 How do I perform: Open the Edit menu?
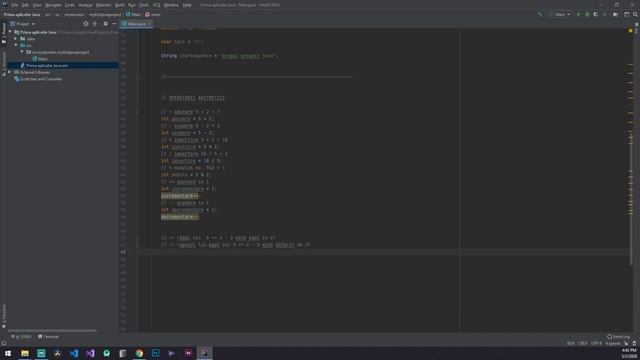pos(25,5)
